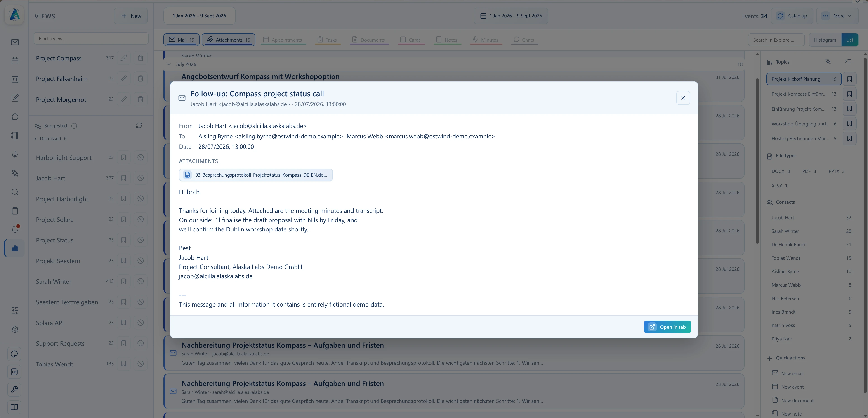This screenshot has width=868, height=418.
Task: Open the Besprechungsprotokoll attachment chip
Action: 256,175
